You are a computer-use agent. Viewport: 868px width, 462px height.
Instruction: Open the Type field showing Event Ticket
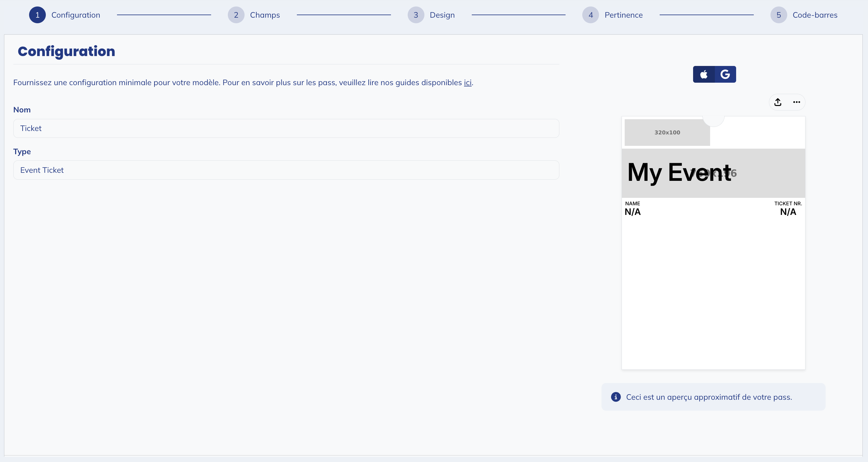click(286, 170)
